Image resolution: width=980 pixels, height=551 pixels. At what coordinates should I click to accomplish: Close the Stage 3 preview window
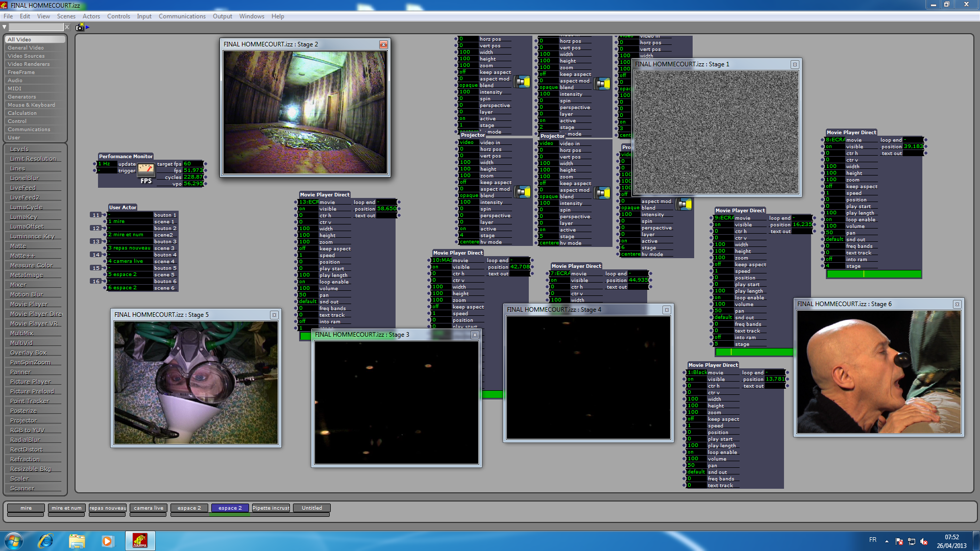[475, 335]
